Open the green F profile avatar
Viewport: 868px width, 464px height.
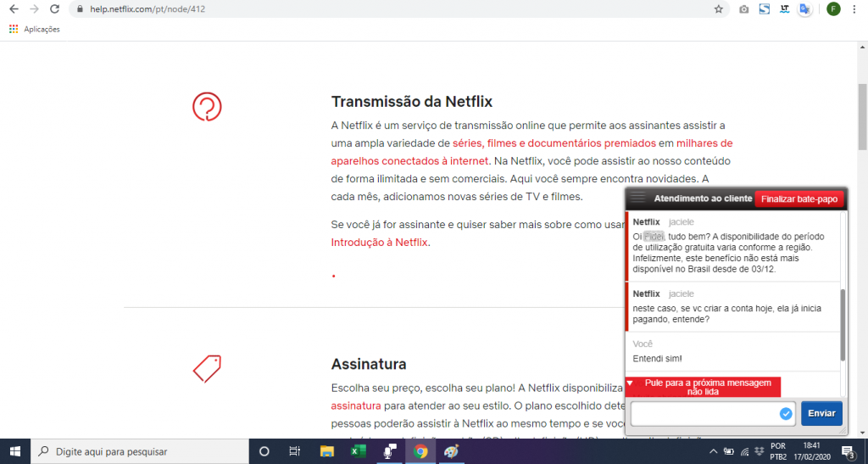(x=834, y=8)
